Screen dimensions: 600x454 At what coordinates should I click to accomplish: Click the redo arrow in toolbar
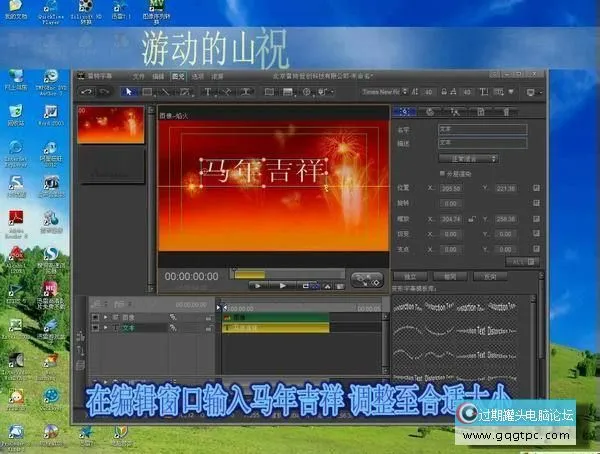tap(104, 92)
